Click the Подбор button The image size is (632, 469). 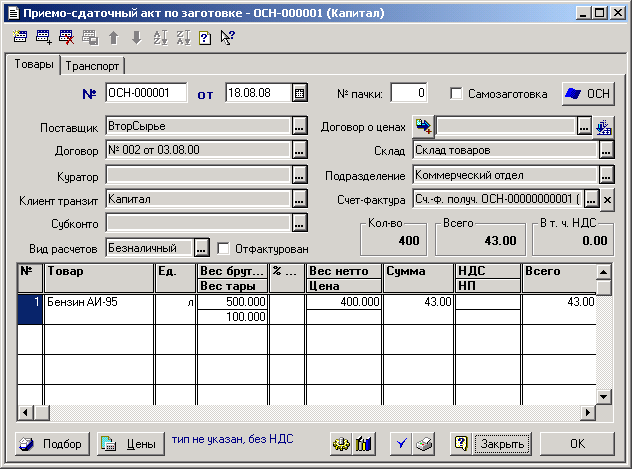pyautogui.click(x=53, y=443)
